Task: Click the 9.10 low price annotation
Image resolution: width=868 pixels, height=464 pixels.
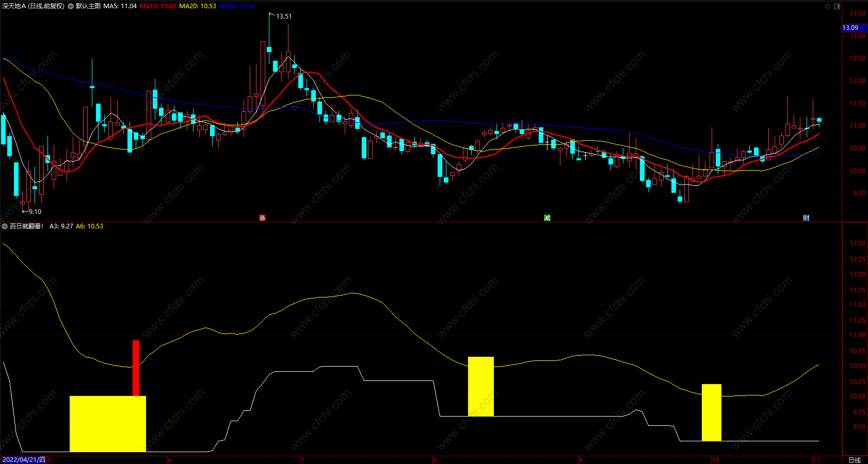Action: [35, 212]
